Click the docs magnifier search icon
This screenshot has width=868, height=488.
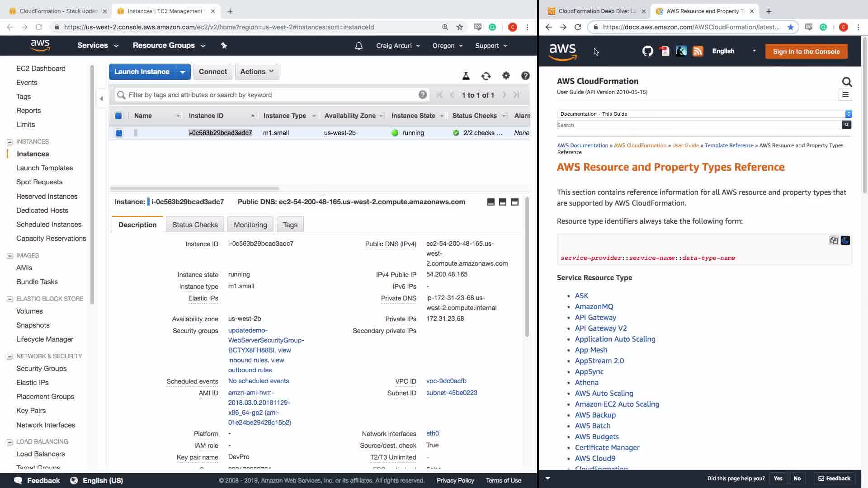click(847, 82)
